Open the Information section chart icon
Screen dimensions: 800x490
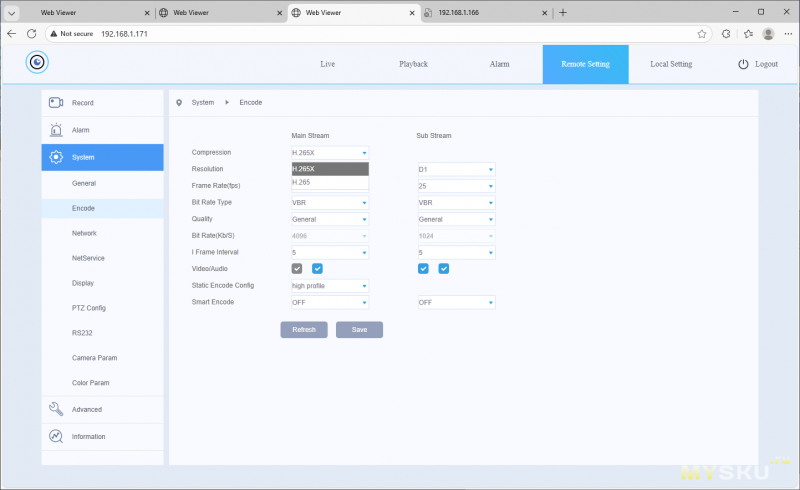coord(56,436)
